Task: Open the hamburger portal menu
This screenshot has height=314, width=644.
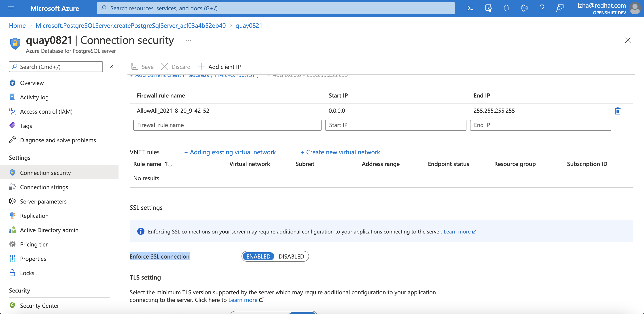Action: (11, 8)
